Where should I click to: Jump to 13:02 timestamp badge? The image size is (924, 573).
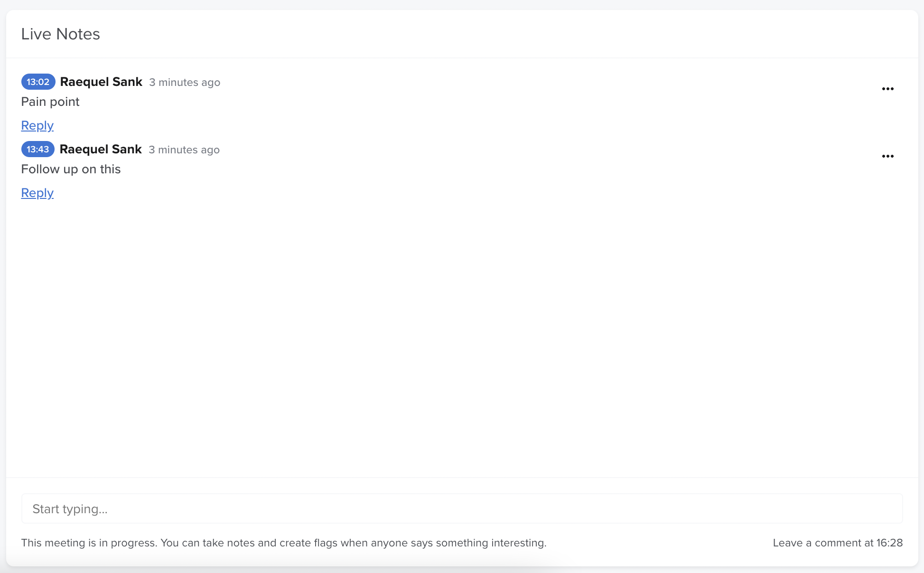tap(38, 82)
